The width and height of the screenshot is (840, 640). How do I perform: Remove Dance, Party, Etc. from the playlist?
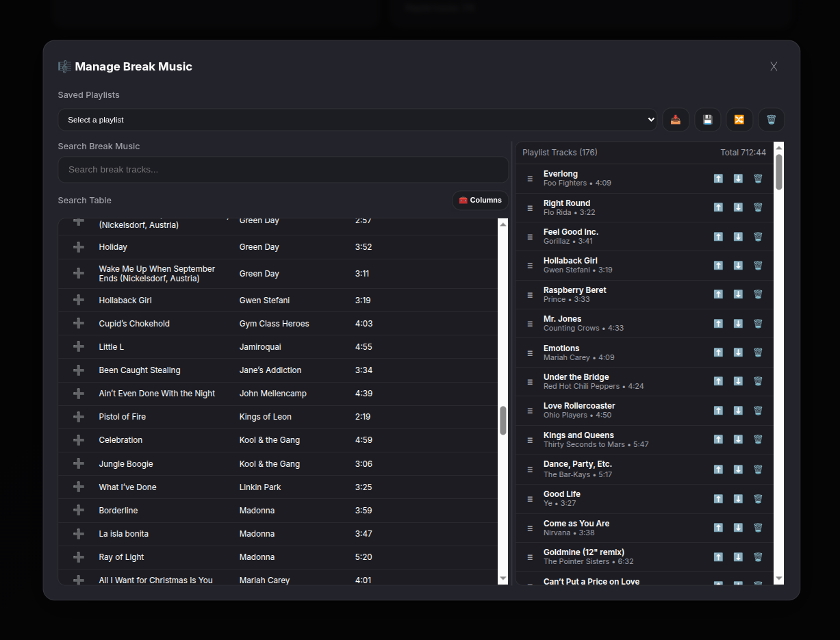point(758,470)
